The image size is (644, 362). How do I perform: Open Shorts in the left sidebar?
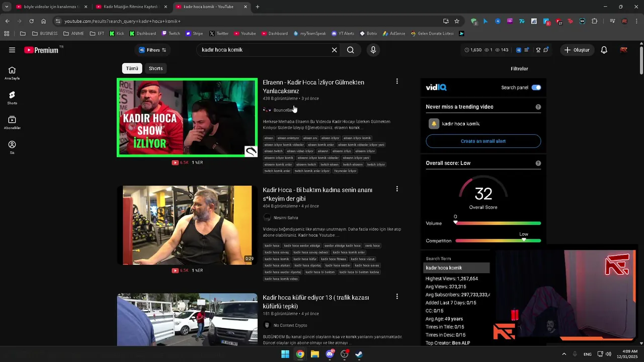click(12, 98)
